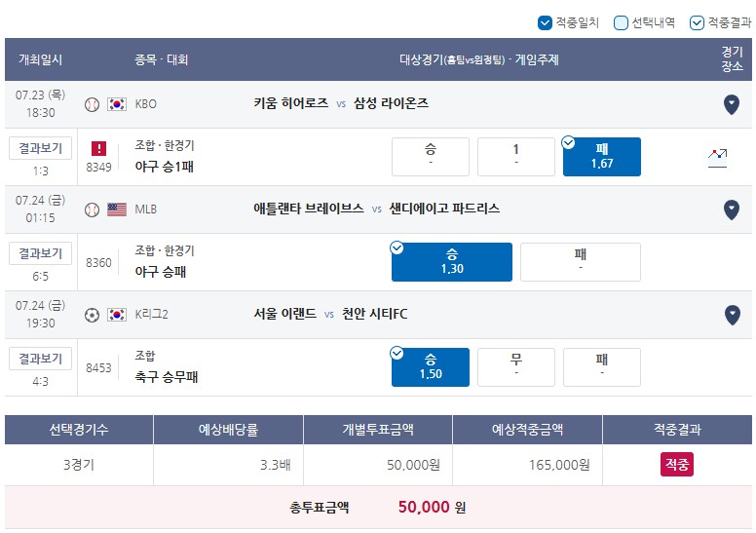This screenshot has width=756, height=533.
Task: Select 패 option for Atlanta Braves game
Action: pyautogui.click(x=581, y=262)
